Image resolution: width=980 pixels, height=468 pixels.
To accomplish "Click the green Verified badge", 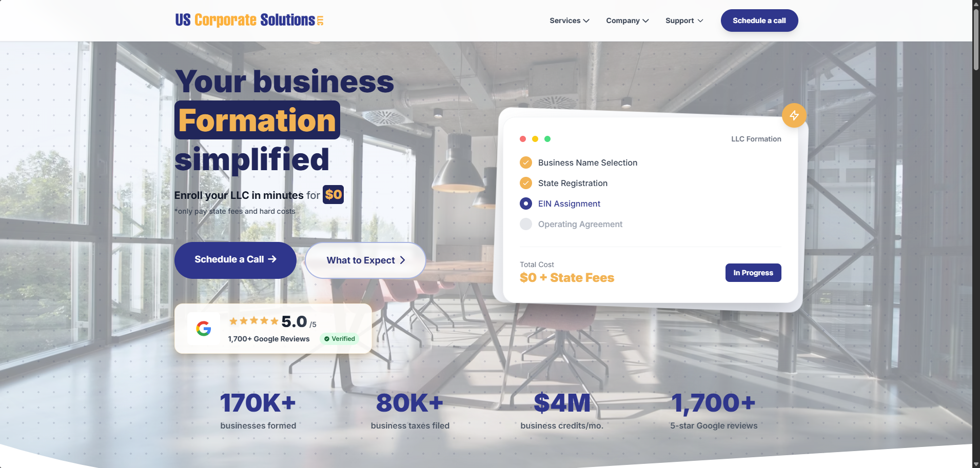I will (340, 339).
